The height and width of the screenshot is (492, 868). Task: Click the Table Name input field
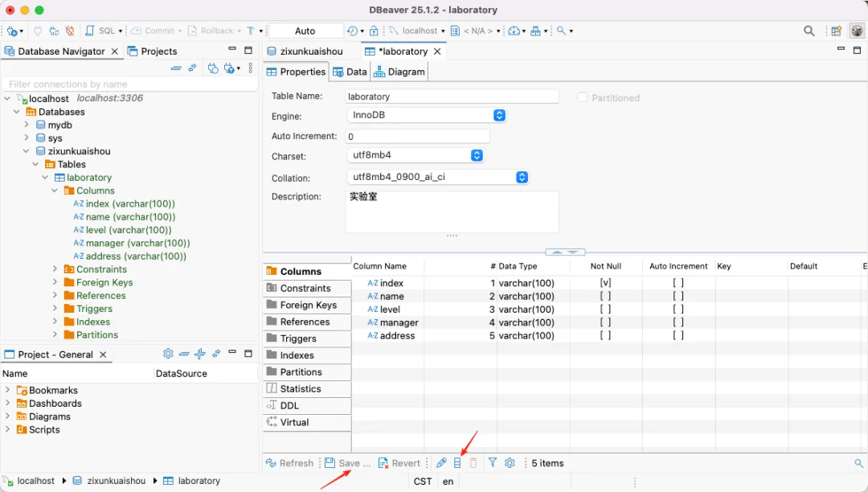pyautogui.click(x=452, y=96)
